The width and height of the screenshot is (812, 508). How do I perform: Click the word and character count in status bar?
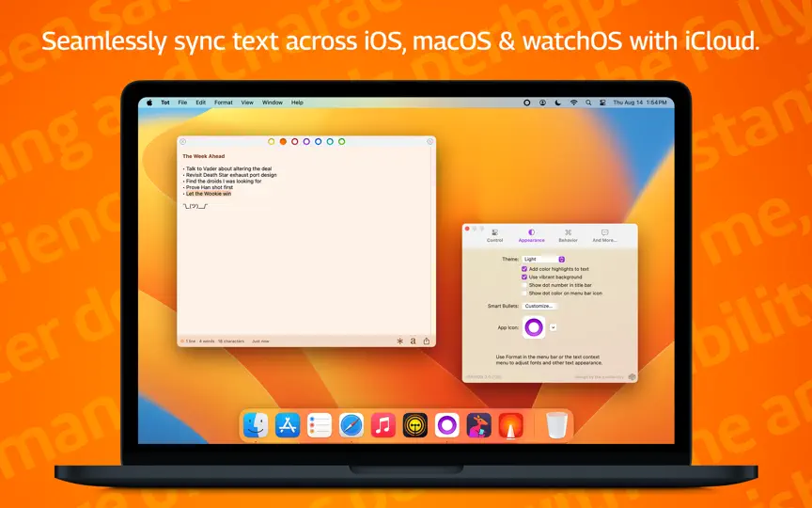tap(215, 341)
